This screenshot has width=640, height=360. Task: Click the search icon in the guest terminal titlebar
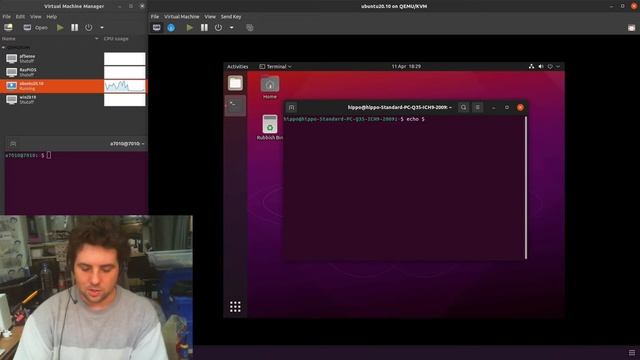click(464, 107)
